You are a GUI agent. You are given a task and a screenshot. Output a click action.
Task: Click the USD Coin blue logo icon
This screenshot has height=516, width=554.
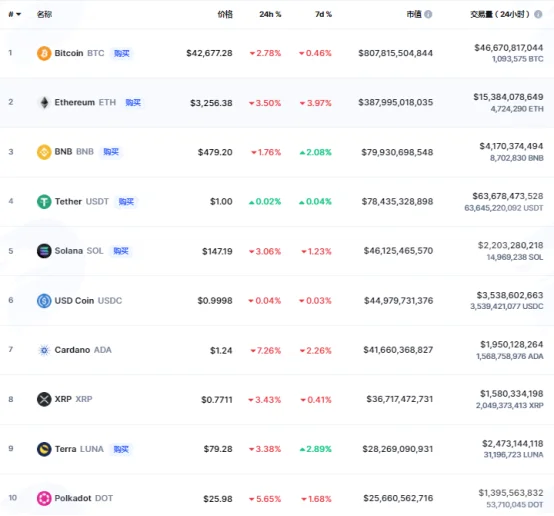pyautogui.click(x=44, y=301)
